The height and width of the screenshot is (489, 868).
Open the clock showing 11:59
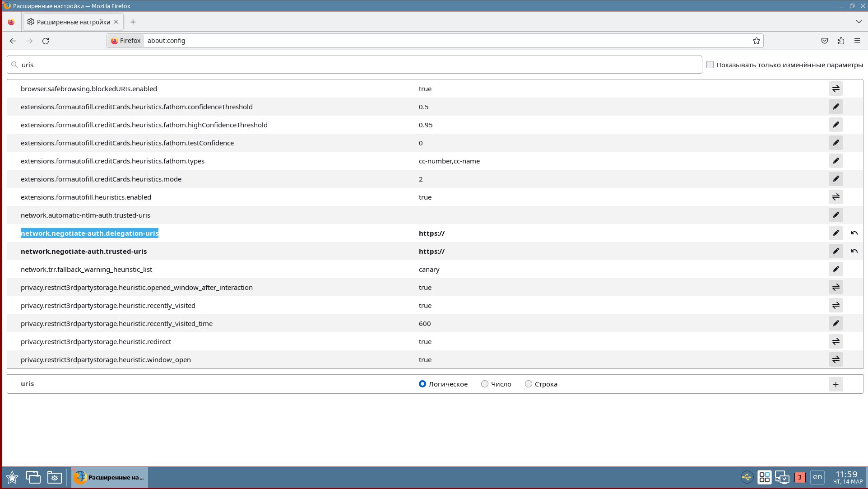coord(847,477)
